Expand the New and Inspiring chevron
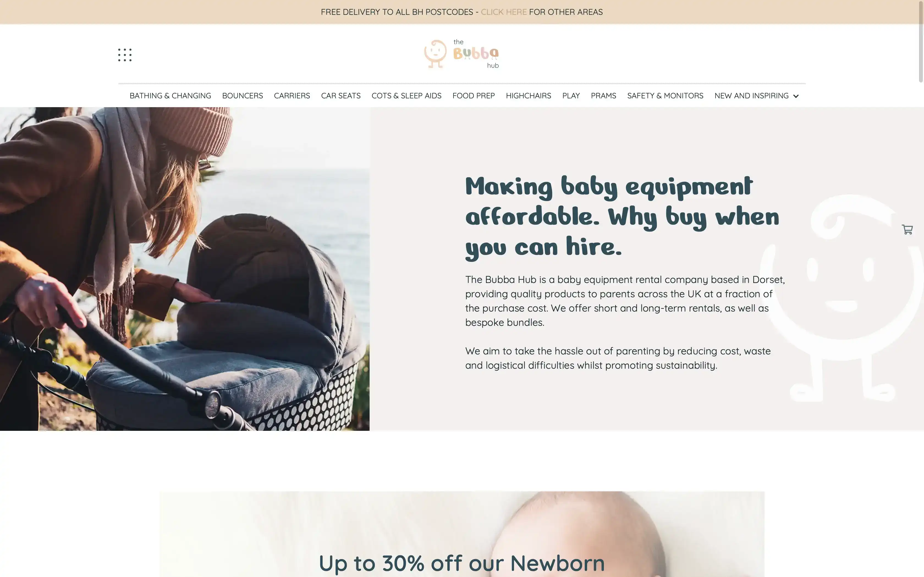 click(796, 96)
